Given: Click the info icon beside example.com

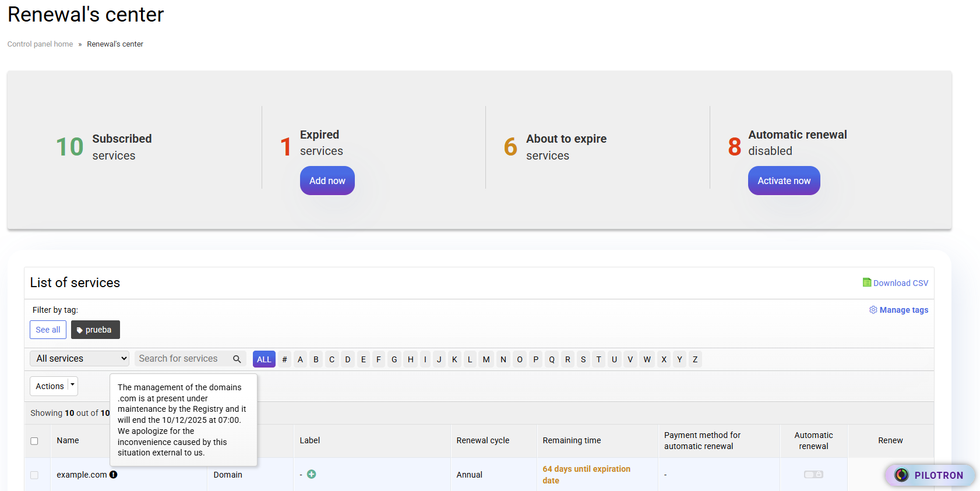Looking at the screenshot, I should (x=114, y=475).
